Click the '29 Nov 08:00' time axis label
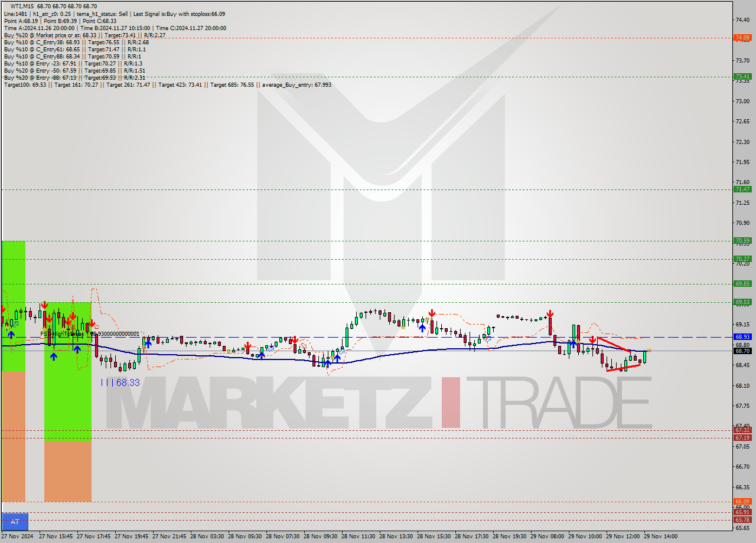 tap(548, 537)
